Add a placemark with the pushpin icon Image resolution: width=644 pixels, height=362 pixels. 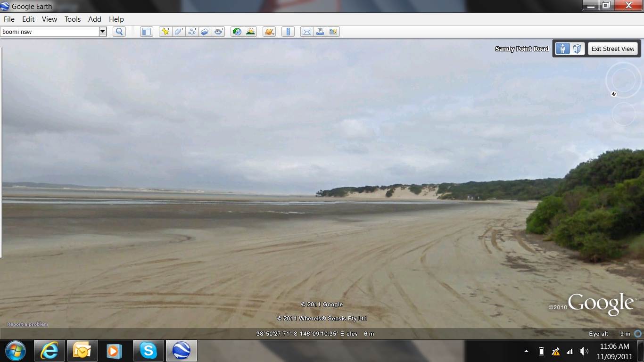tap(165, 32)
